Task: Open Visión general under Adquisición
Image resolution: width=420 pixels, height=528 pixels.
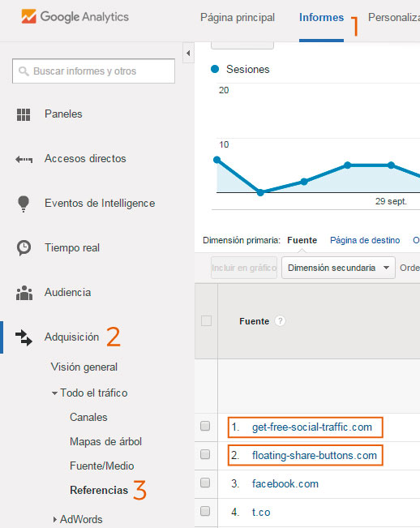Action: click(x=84, y=367)
